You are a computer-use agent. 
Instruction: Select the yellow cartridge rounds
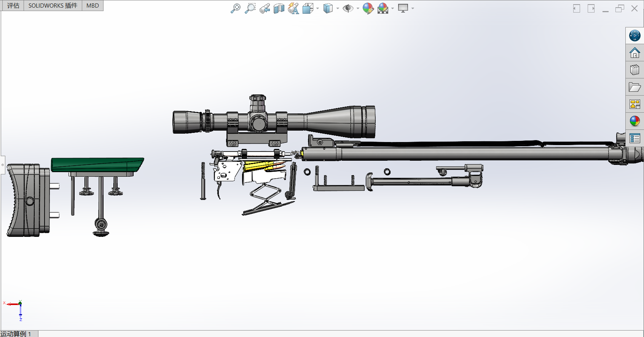click(265, 166)
